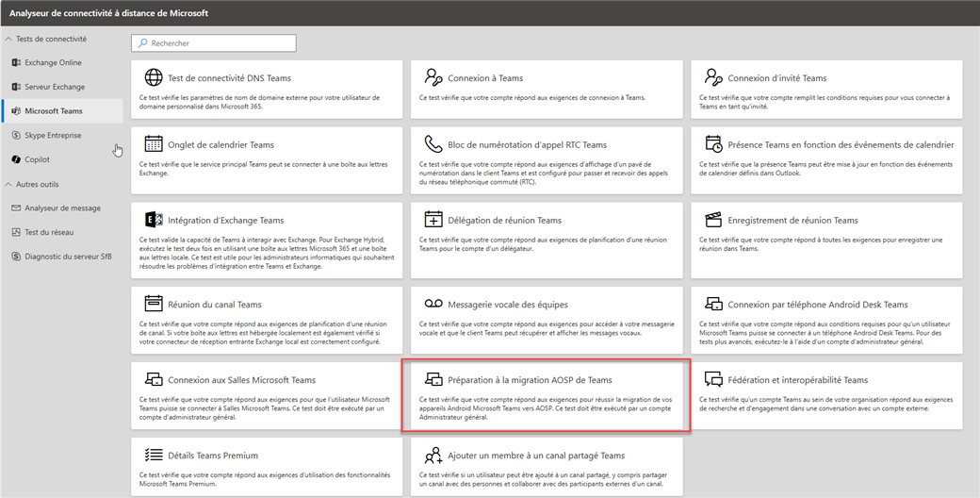Click the calendar icon for Réunion du canal Teams
Screen dimensions: 980x498
153,304
